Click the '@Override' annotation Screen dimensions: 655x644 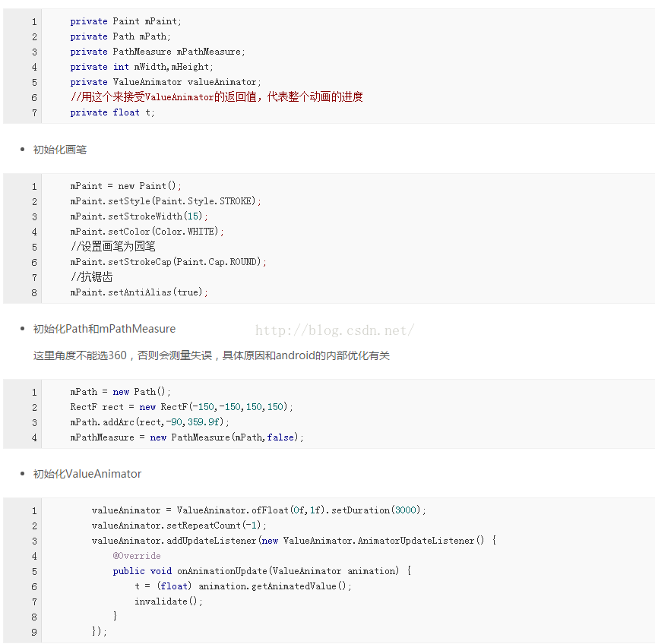click(x=137, y=556)
